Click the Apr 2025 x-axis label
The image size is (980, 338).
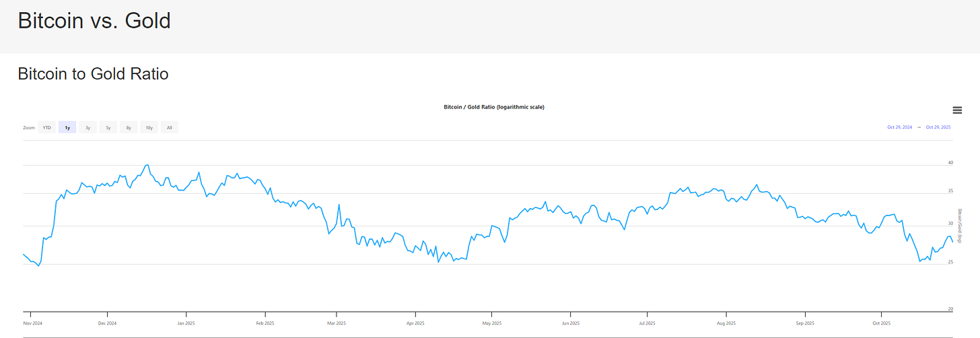pyautogui.click(x=415, y=323)
